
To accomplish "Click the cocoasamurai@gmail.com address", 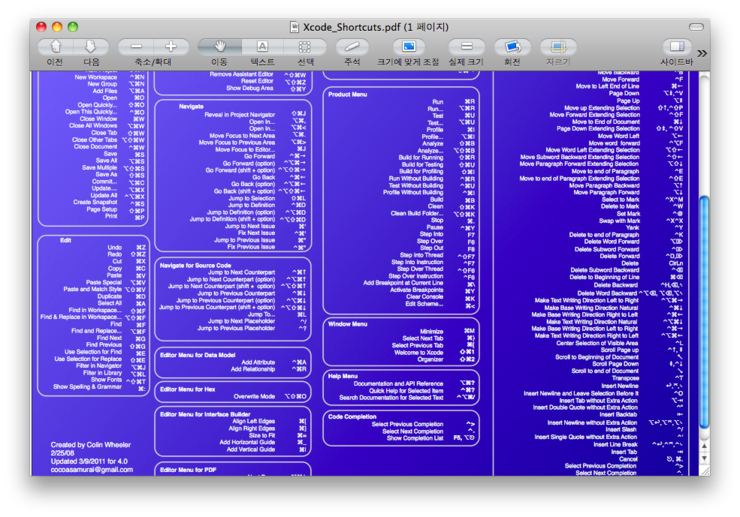I will [x=92, y=470].
